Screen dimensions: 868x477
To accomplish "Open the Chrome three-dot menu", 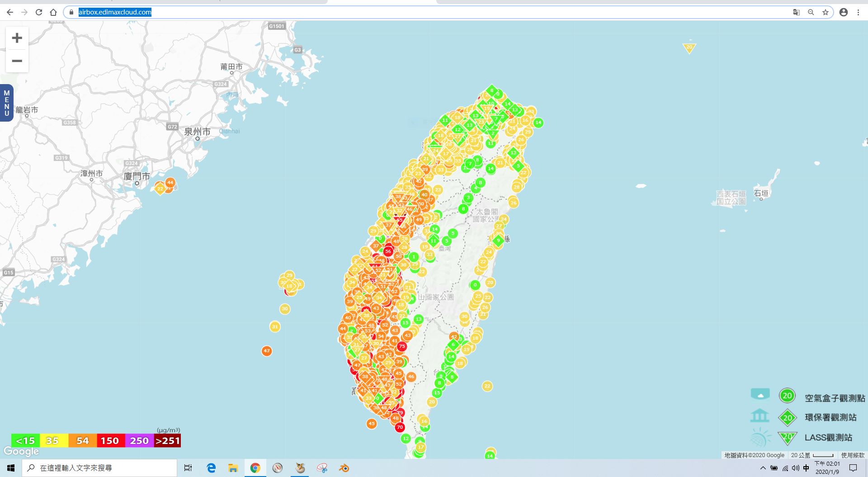I will coord(858,12).
